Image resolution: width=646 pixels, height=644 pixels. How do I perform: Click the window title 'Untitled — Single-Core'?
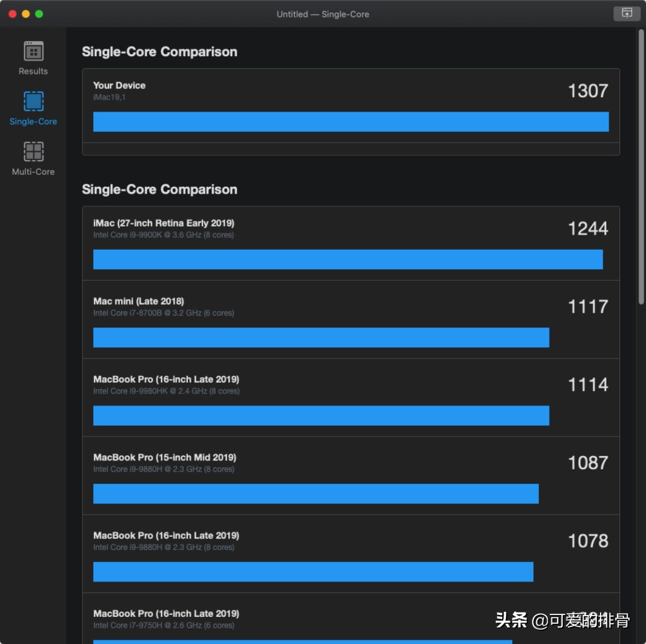click(322, 14)
